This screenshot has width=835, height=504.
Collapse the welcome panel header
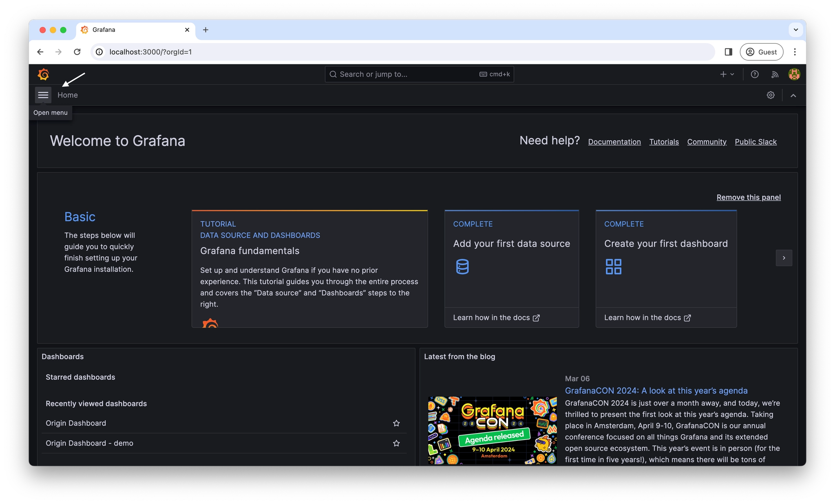click(793, 95)
